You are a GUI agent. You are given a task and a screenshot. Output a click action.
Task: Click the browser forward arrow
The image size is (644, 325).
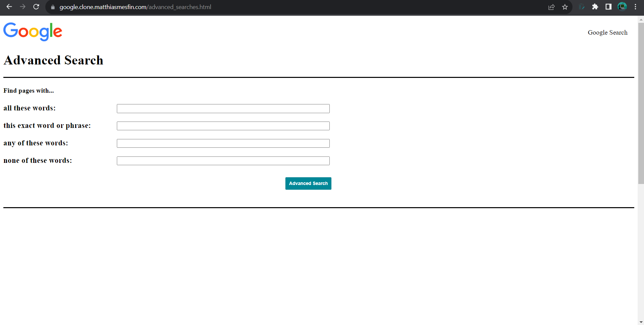(22, 7)
